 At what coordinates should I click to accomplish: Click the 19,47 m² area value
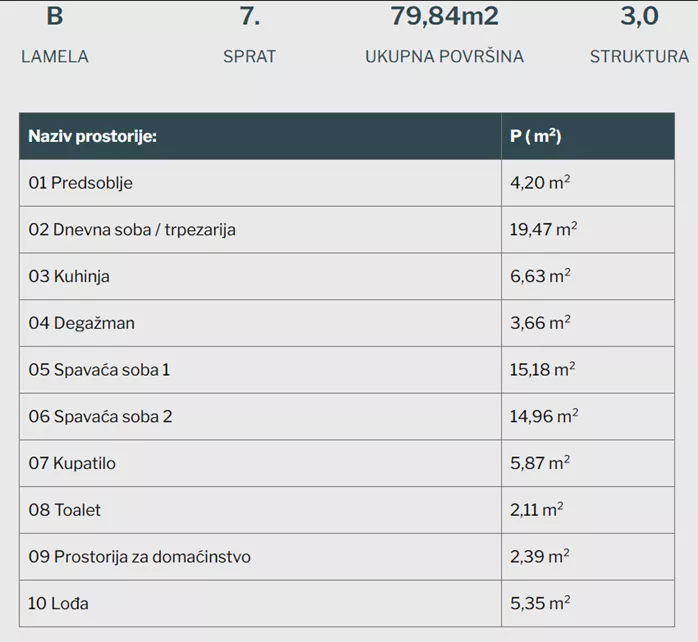point(543,230)
